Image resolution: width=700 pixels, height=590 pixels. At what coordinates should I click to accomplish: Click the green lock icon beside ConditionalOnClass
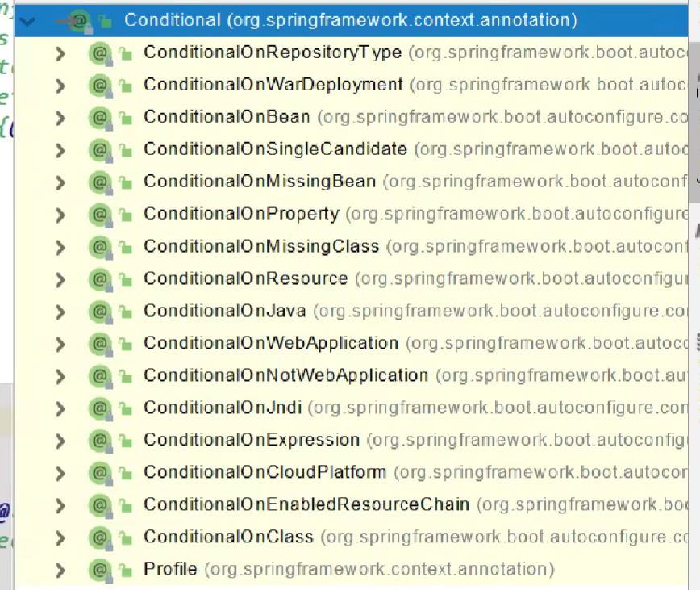[125, 538]
